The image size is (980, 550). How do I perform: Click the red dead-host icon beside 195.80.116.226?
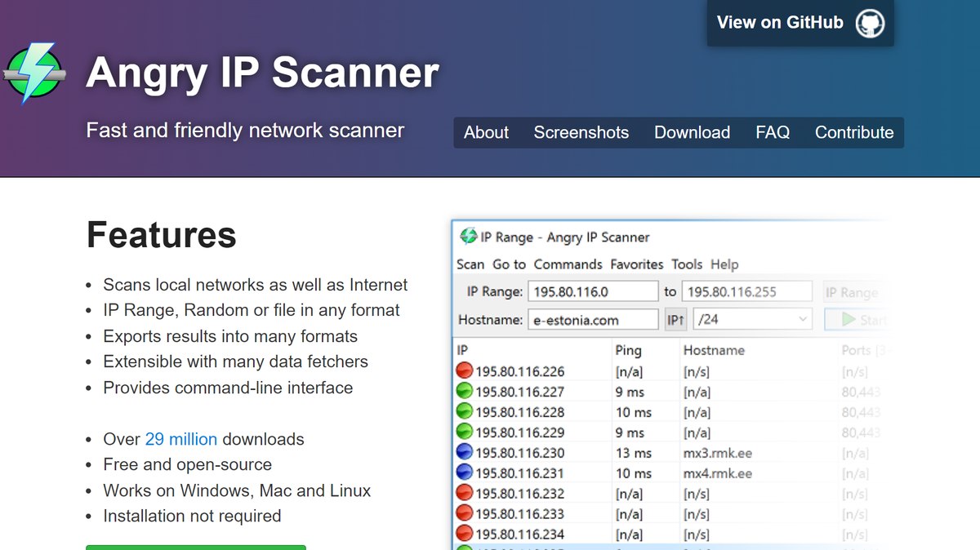pyautogui.click(x=464, y=370)
